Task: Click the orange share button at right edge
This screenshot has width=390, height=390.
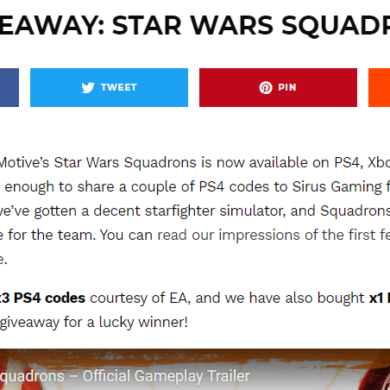Action: tap(379, 88)
